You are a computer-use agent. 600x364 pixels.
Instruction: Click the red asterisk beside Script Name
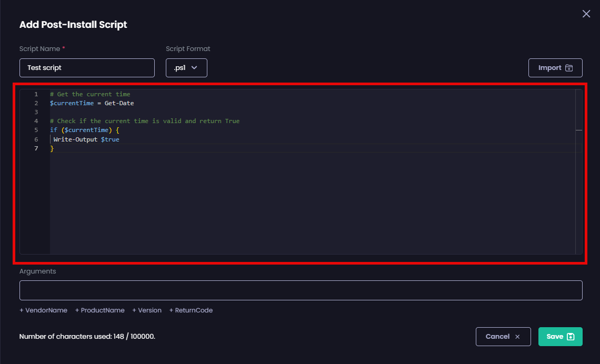point(64,46)
